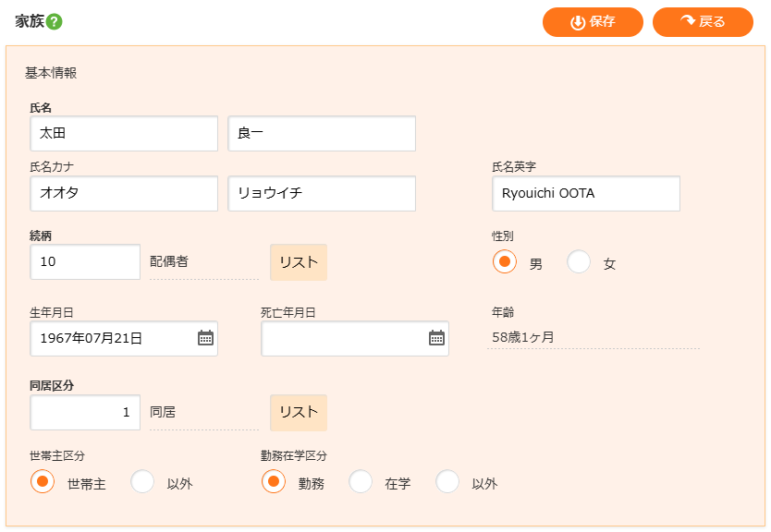Open the リスト picker for 同居区分
This screenshot has height=532, width=771.
click(299, 413)
